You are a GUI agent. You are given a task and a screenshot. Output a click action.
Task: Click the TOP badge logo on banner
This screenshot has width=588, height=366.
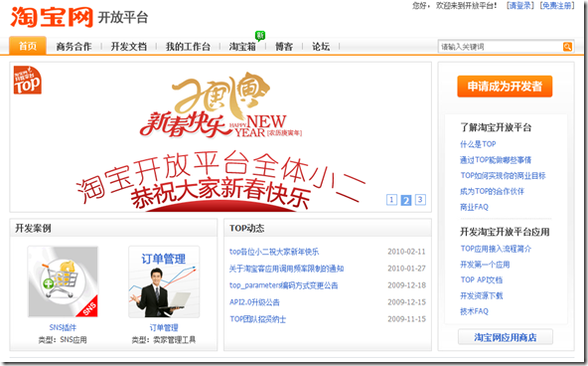(28, 80)
